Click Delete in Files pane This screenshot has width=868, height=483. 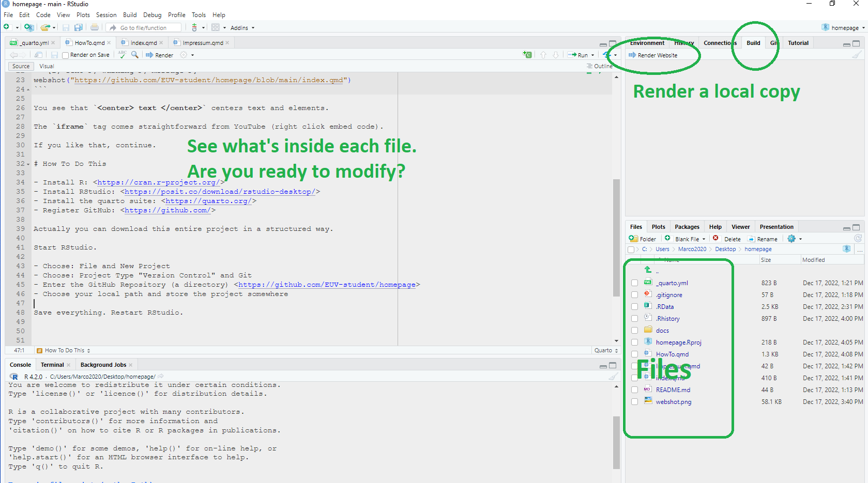coord(726,239)
